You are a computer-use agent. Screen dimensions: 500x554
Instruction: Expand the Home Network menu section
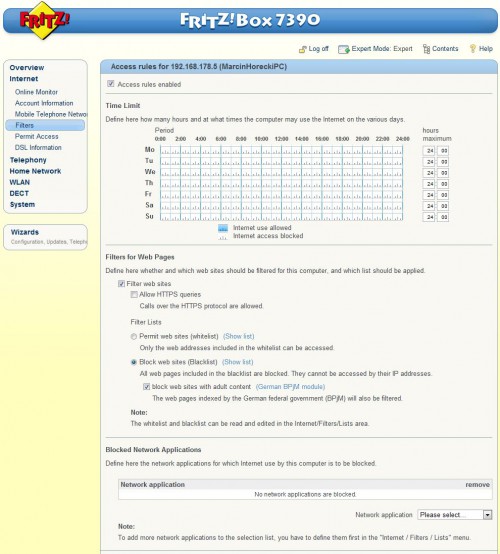click(x=35, y=171)
